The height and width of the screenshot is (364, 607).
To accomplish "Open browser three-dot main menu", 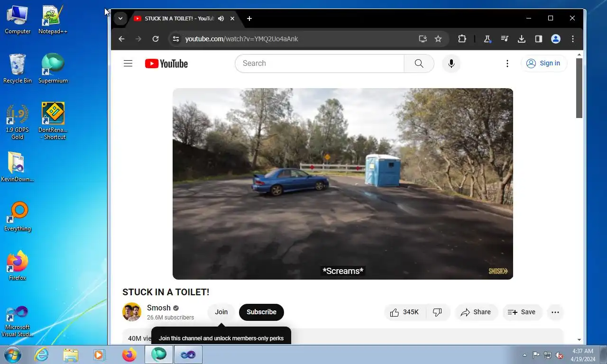I will pyautogui.click(x=573, y=39).
